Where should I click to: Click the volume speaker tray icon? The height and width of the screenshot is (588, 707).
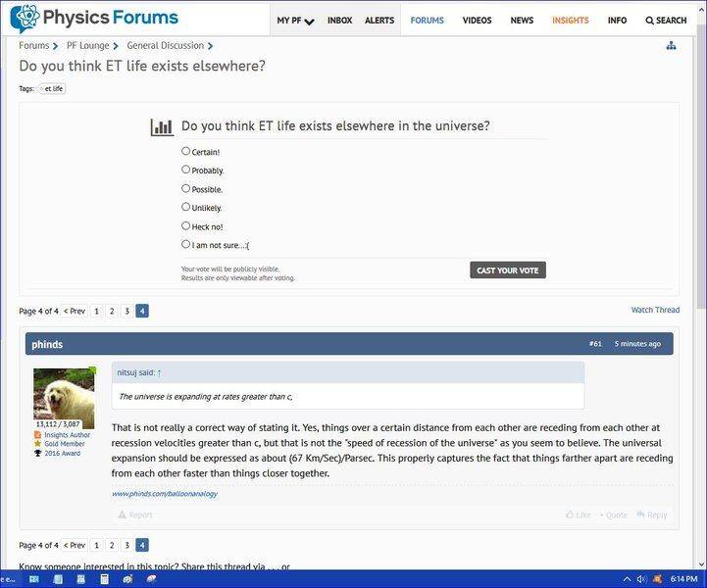click(x=641, y=579)
